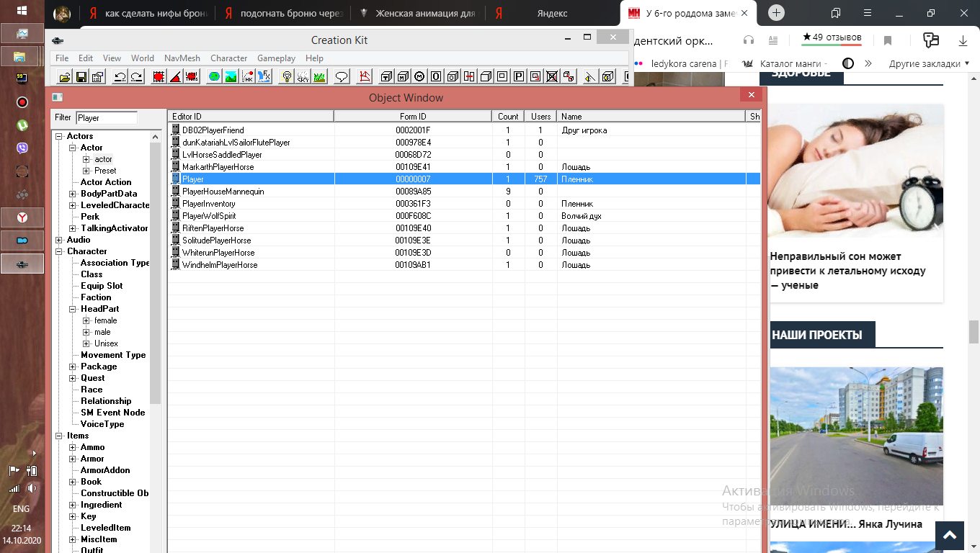Toggle Snap to Angle toolbar icon
This screenshot has width=980, height=553.
[x=175, y=76]
